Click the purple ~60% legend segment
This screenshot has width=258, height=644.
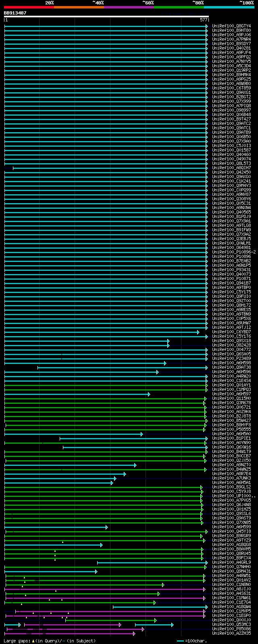click(129, 7)
